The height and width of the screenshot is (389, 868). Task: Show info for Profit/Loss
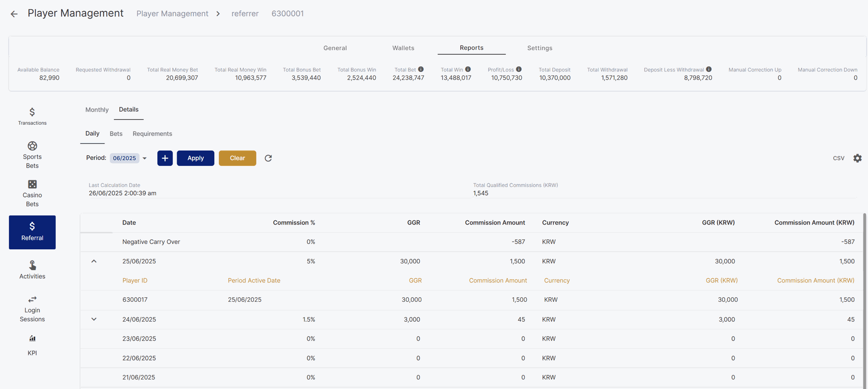click(x=519, y=69)
